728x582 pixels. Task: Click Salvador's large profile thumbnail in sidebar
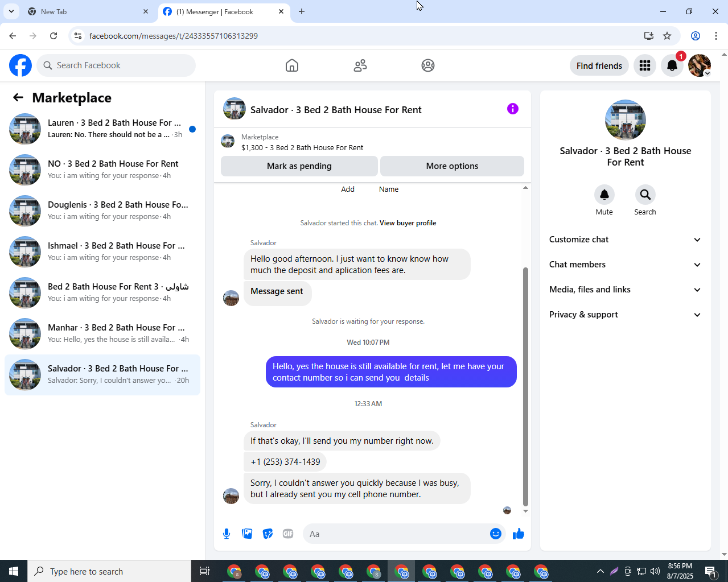pyautogui.click(x=626, y=120)
